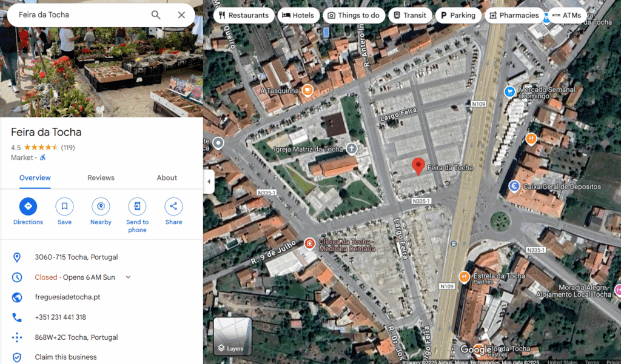
Task: Click the 868W+2C Tocha plus code
Action: click(76, 337)
